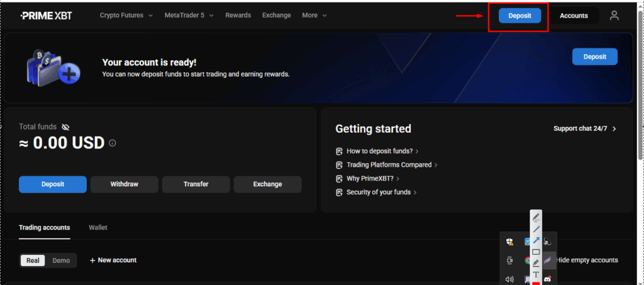
Task: Choose the freehand pencil annotation tool
Action: (536, 218)
